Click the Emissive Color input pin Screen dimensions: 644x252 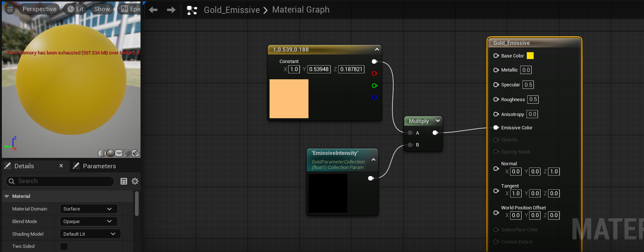496,127
